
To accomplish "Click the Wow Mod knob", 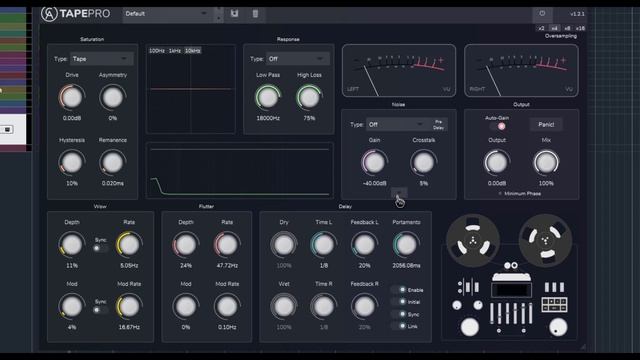I will (71, 306).
